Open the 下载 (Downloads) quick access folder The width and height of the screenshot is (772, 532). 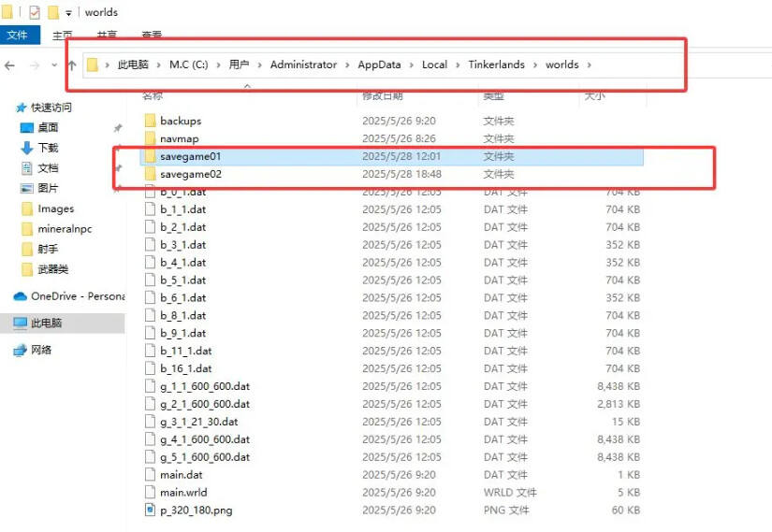coord(47,148)
